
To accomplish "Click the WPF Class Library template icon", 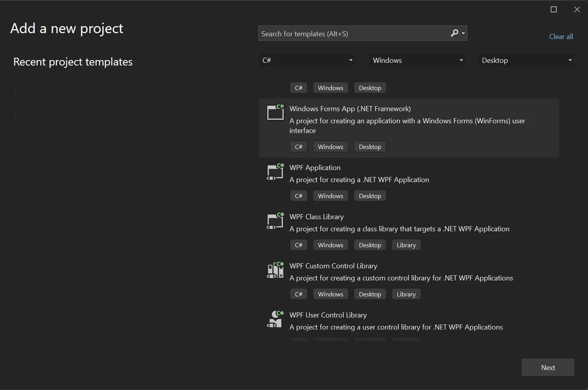I will [275, 221].
